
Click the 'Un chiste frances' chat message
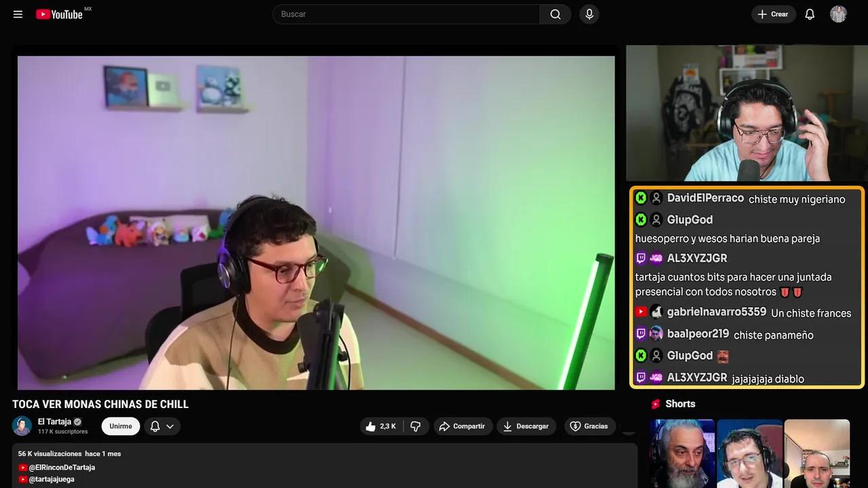tap(811, 313)
